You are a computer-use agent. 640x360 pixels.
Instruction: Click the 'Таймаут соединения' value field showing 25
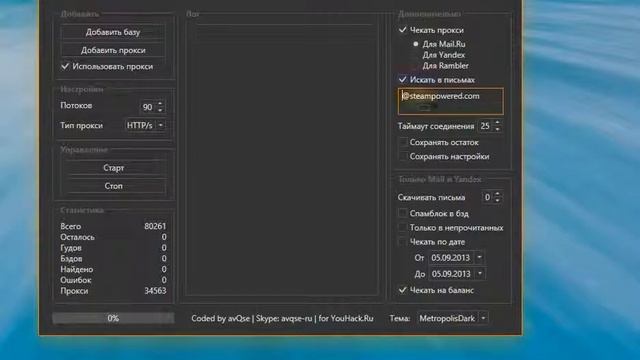click(485, 126)
